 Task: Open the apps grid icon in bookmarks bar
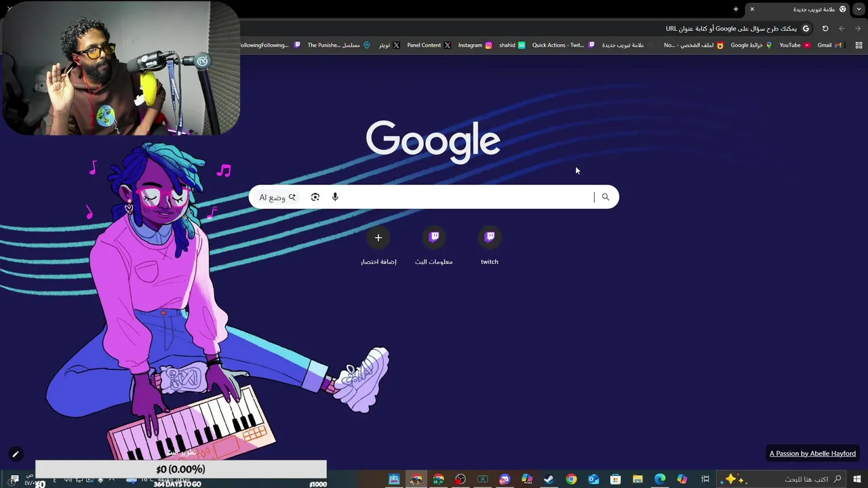859,45
